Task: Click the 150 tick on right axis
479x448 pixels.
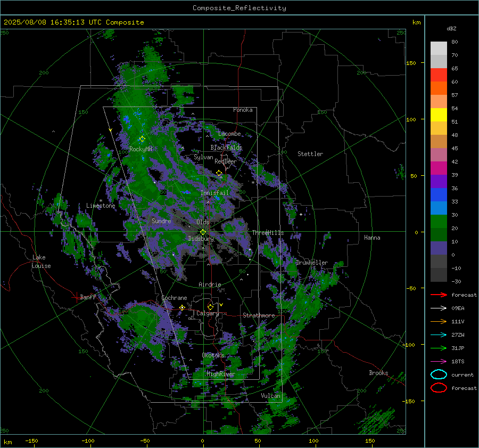Action: click(x=411, y=63)
